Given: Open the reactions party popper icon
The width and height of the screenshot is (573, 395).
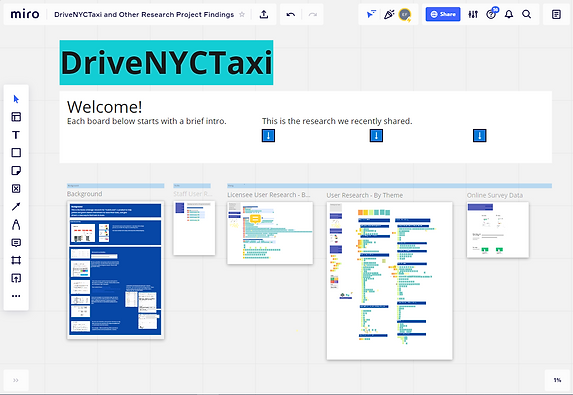Looking at the screenshot, I should coord(389,14).
